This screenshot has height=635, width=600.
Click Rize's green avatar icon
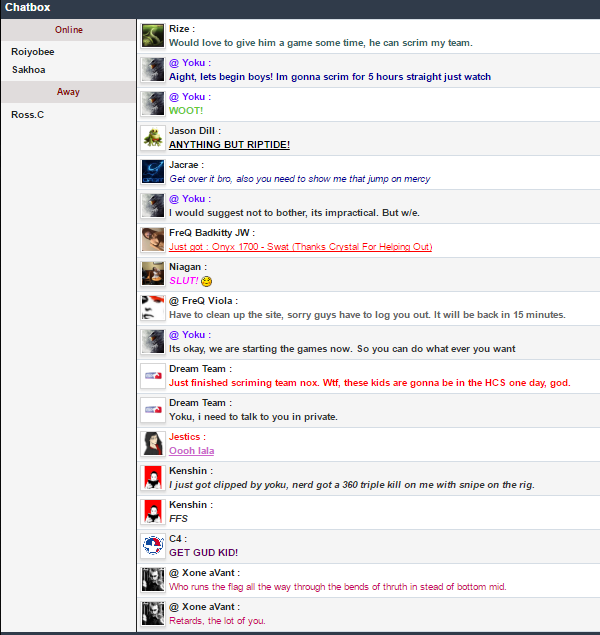[x=153, y=36]
